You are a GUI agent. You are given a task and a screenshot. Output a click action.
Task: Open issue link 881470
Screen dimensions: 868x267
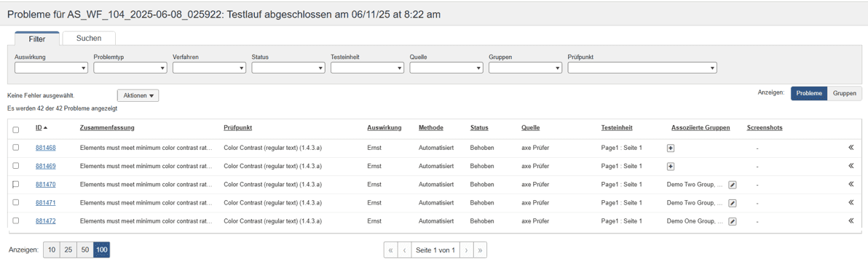45,185
